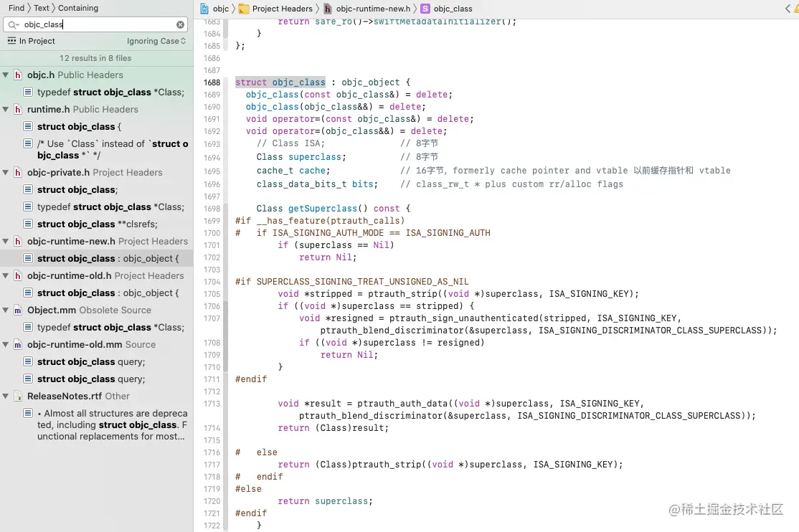The height and width of the screenshot is (532, 799).
Task: Click objc-runtime-new.h icon in jump bar
Action: click(328, 9)
